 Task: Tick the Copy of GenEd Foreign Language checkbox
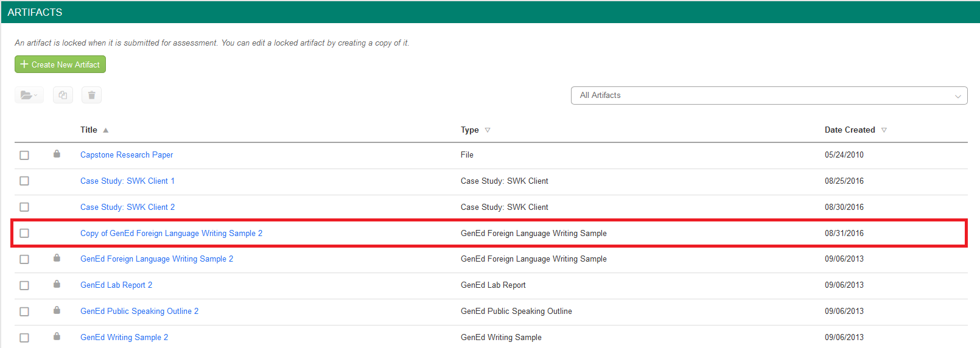coord(24,234)
